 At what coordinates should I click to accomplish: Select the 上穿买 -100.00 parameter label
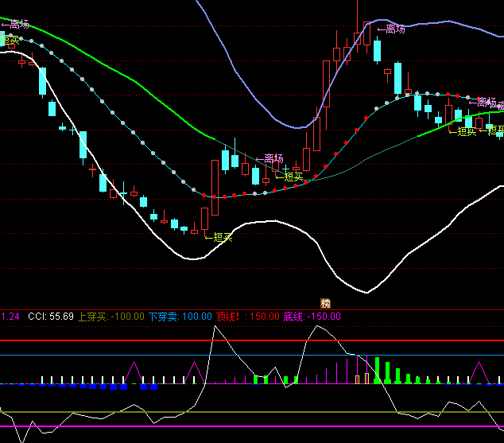click(x=111, y=317)
